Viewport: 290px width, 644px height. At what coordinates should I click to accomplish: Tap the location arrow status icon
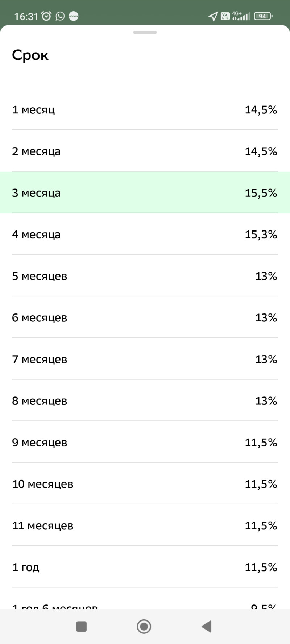pos(213,16)
